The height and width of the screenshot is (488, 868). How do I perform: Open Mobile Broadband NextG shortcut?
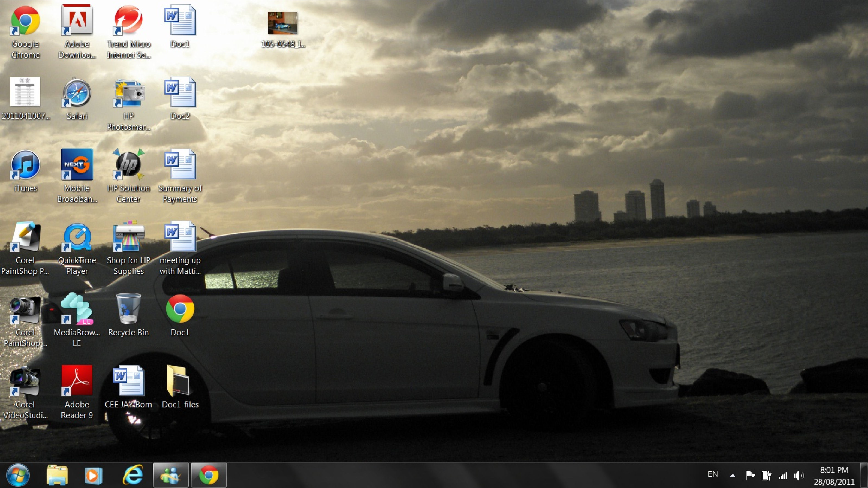click(77, 176)
